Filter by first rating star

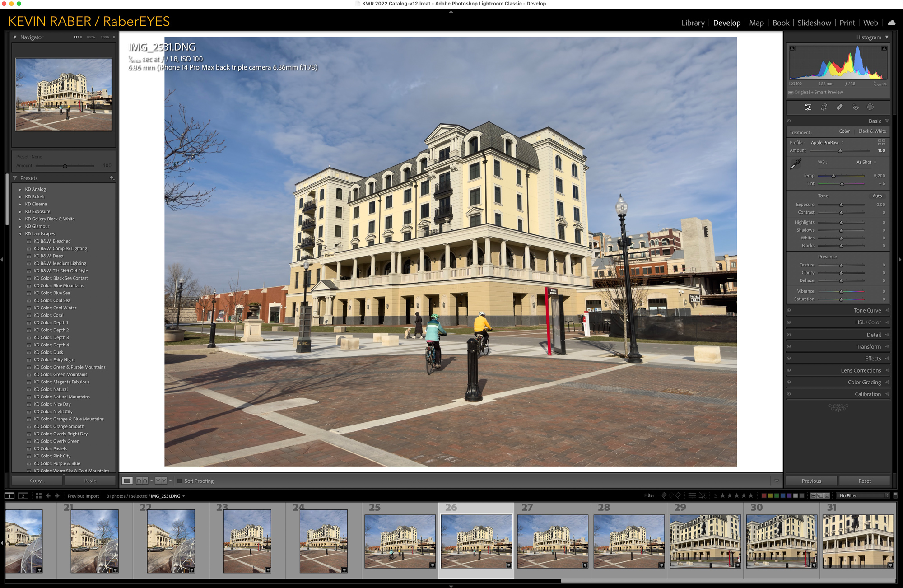[722, 495]
